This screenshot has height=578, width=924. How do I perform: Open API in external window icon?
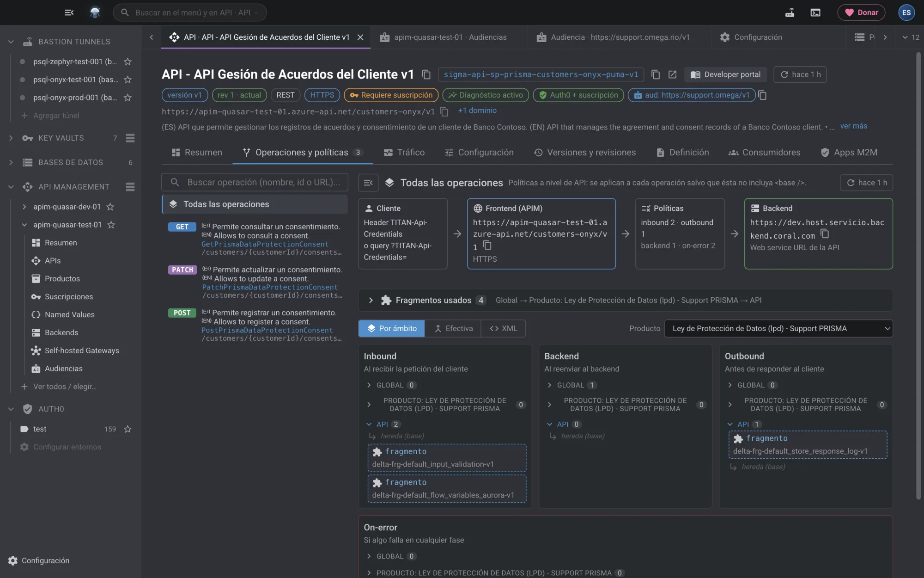pos(672,74)
